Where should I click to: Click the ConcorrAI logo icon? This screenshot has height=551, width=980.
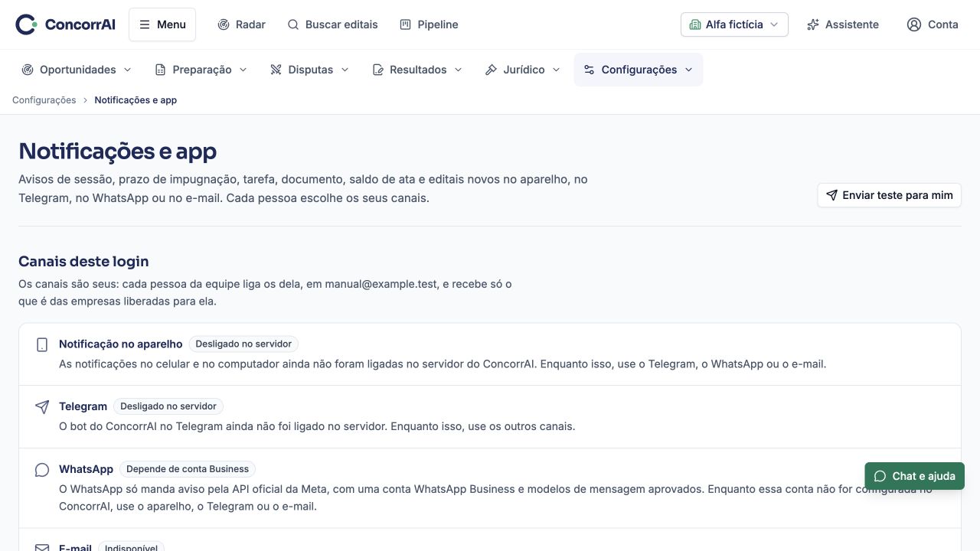click(26, 24)
